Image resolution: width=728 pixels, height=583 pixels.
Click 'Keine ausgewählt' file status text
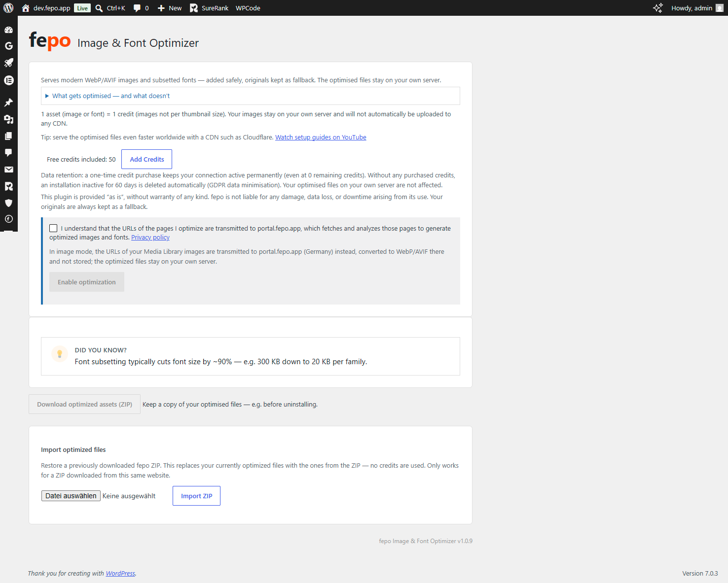[129, 496]
